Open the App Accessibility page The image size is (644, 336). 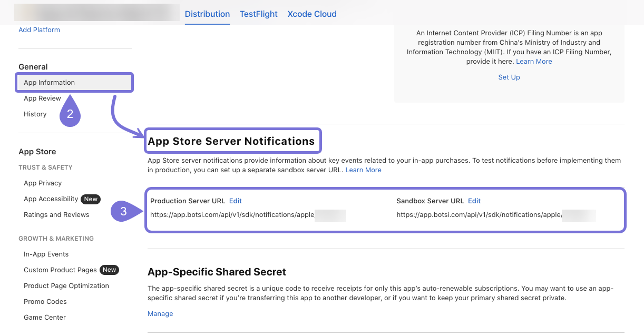(51, 199)
